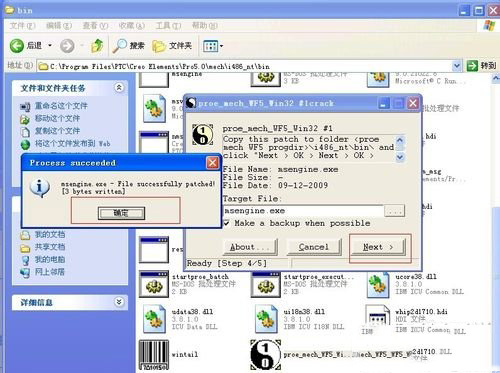The image size is (500, 373).
Task: Click 'Target File:' label text in patcher
Action: click(252, 199)
